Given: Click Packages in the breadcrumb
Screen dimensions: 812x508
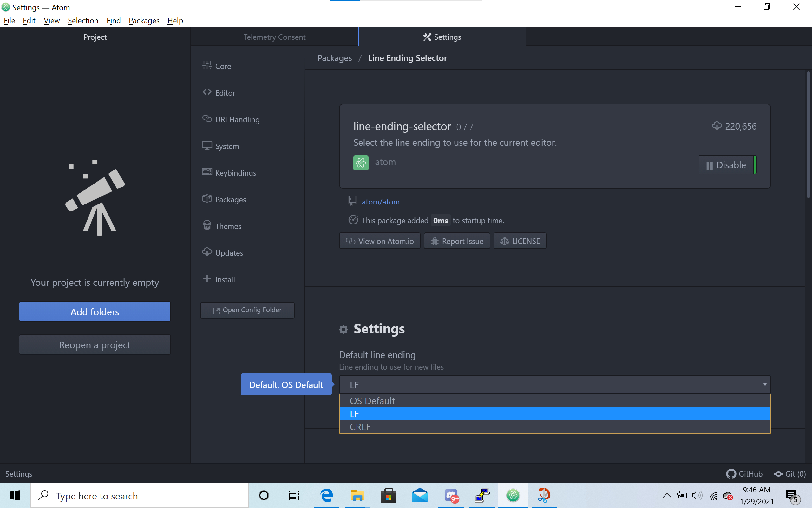Looking at the screenshot, I should click(x=335, y=58).
